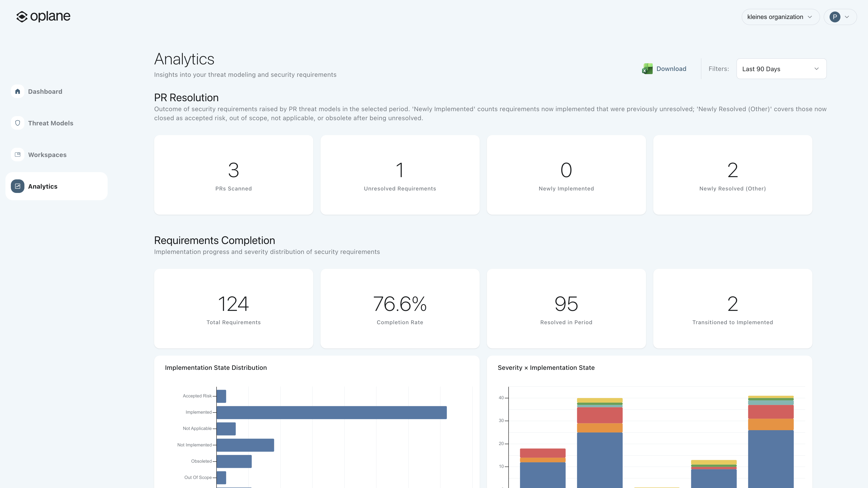This screenshot has height=488, width=868.
Task: Click the Resolved in Period card
Action: (566, 308)
